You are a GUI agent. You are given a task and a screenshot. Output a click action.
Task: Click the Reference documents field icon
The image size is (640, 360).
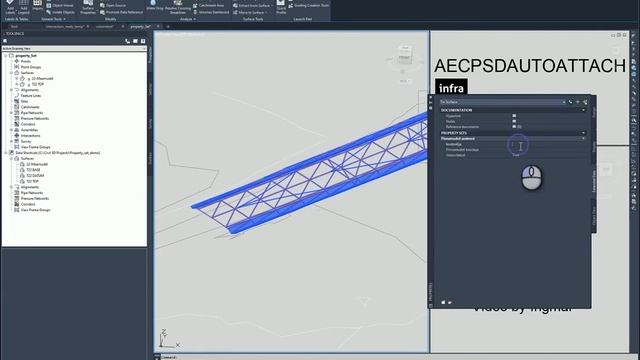pyautogui.click(x=514, y=127)
